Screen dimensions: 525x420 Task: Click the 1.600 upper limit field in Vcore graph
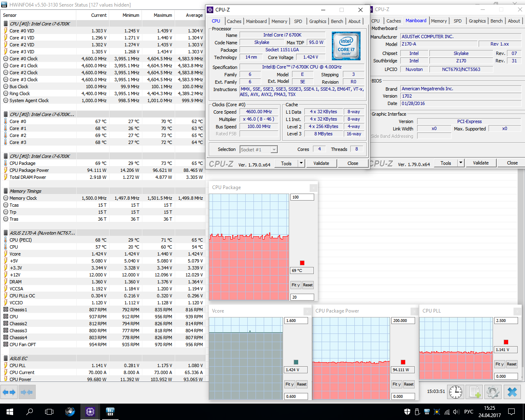[296, 321]
